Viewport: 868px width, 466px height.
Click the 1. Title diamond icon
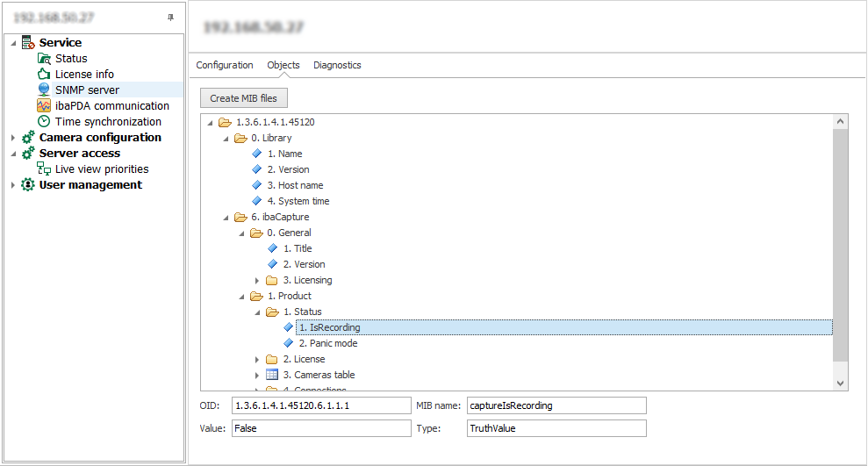273,248
